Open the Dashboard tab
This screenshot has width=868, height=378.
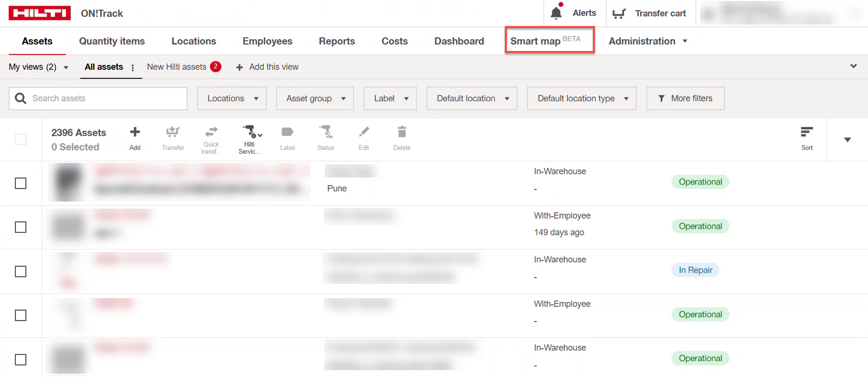pos(459,41)
